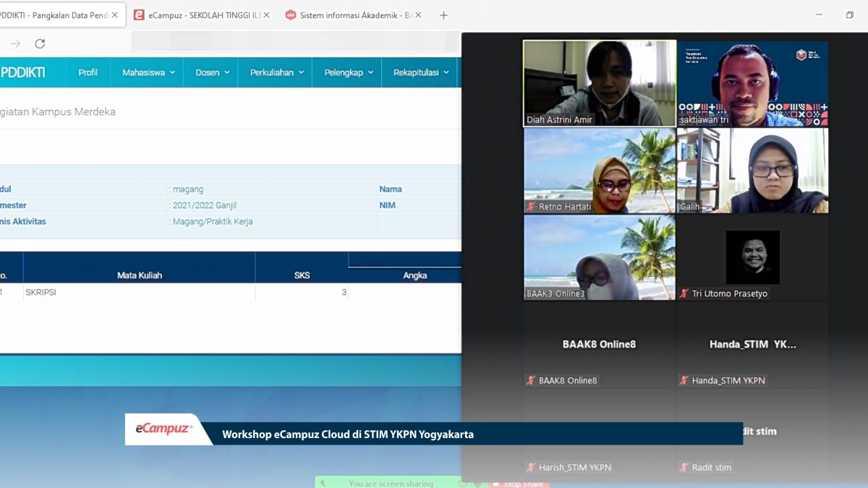Image resolution: width=868 pixels, height=488 pixels.
Task: Click the SKRIPSI course cell
Action: coord(140,292)
